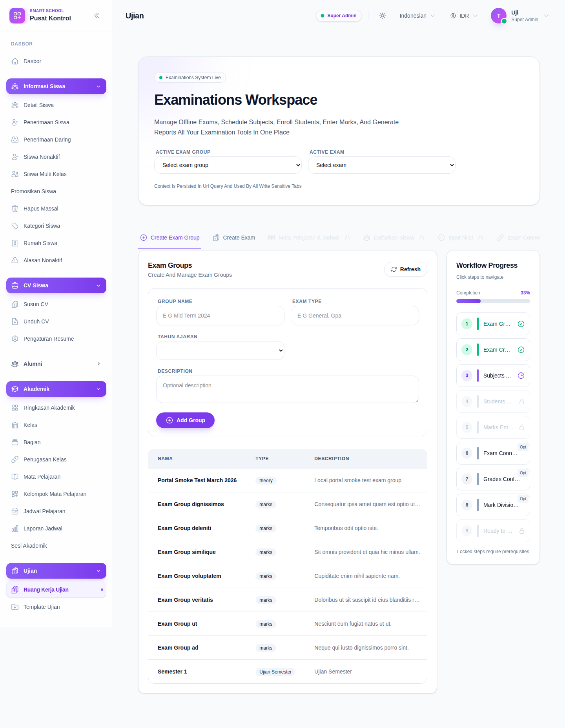Click the Penerimaan Siswa icon
Image resolution: width=565 pixels, height=728 pixels.
point(15,122)
